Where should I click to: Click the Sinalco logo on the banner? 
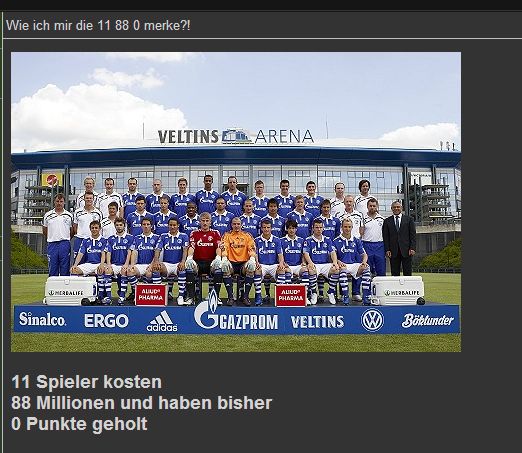point(42,319)
